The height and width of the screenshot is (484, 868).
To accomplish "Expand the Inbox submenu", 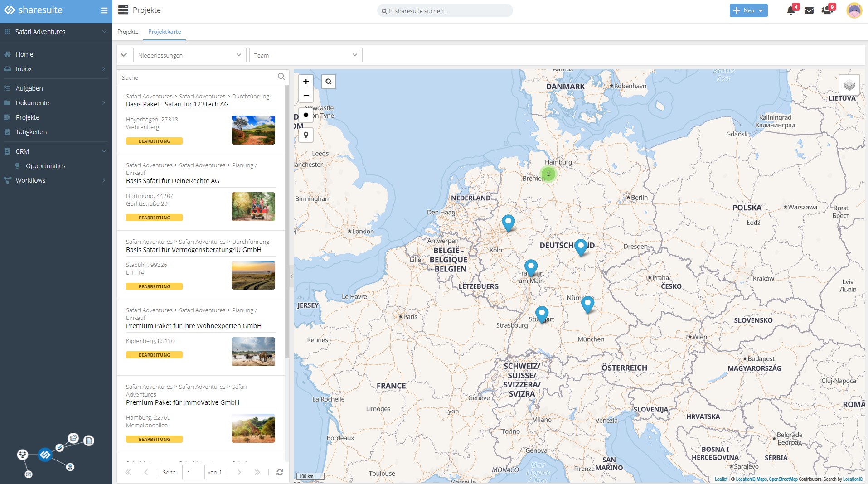I will [104, 69].
